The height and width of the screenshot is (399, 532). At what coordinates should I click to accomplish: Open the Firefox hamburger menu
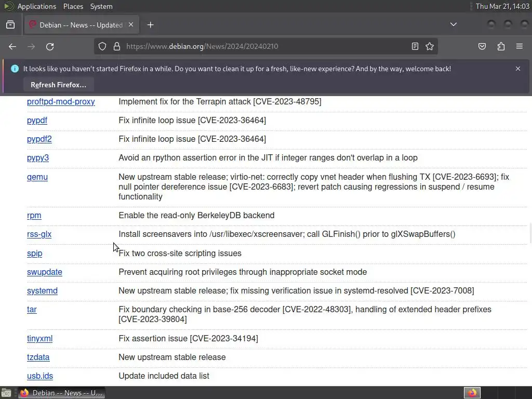pos(520,46)
